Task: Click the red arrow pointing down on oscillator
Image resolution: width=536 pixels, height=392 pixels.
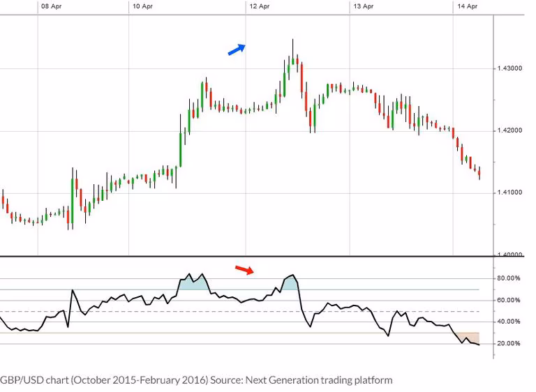Action: click(x=245, y=269)
